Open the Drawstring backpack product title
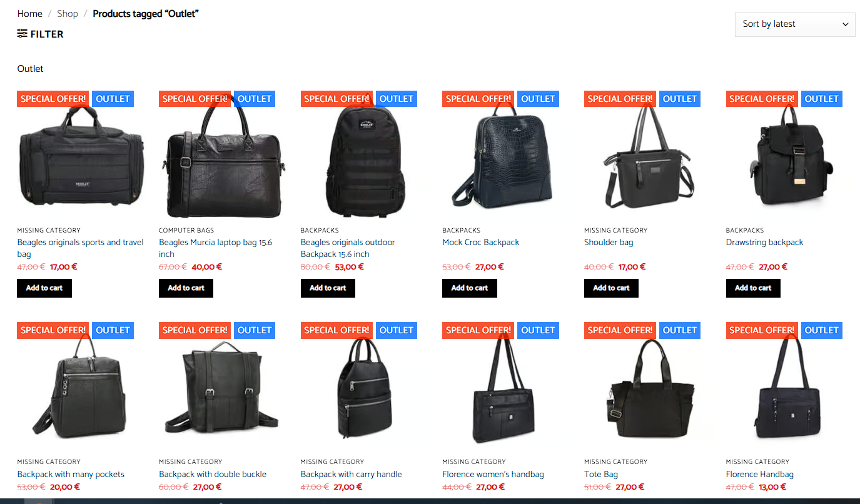The height and width of the screenshot is (504, 860). pos(764,243)
